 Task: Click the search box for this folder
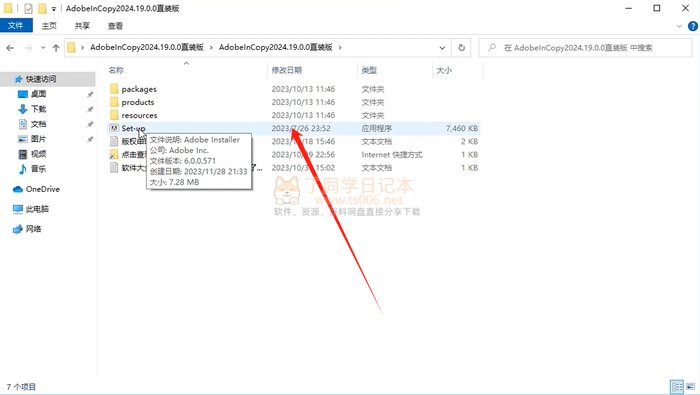[x=585, y=48]
